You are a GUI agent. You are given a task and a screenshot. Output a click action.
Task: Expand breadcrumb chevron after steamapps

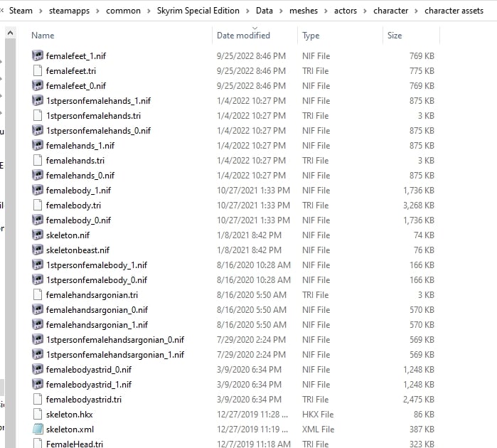click(97, 11)
